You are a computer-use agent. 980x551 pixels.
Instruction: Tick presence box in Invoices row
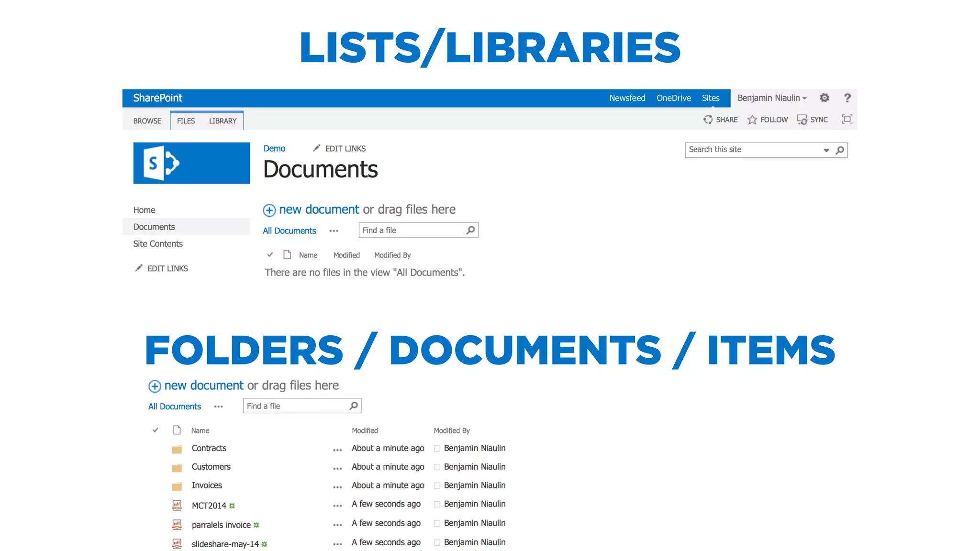[x=437, y=485]
